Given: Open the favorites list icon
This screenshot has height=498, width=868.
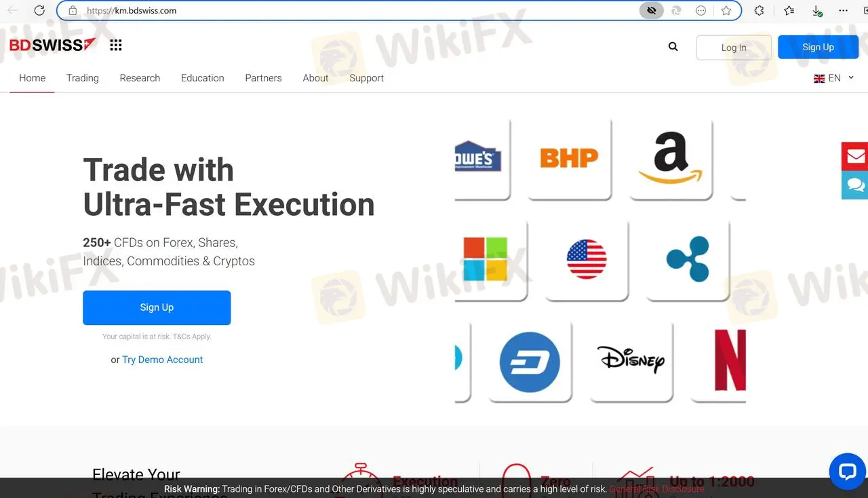Looking at the screenshot, I should 789,11.
